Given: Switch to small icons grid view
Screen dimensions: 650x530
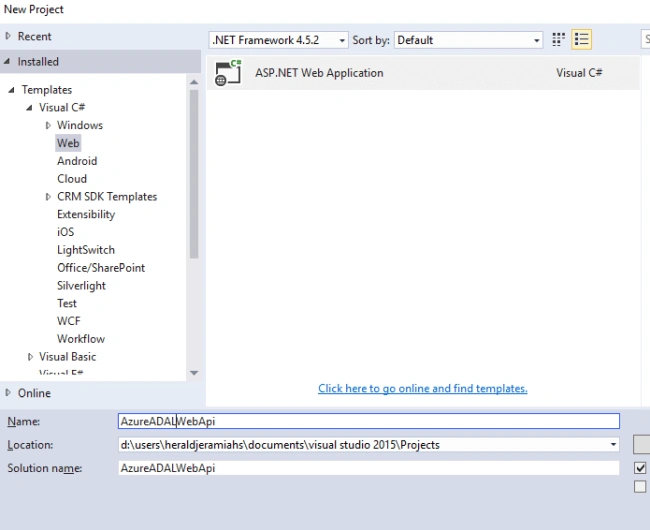Looking at the screenshot, I should pyautogui.click(x=558, y=40).
